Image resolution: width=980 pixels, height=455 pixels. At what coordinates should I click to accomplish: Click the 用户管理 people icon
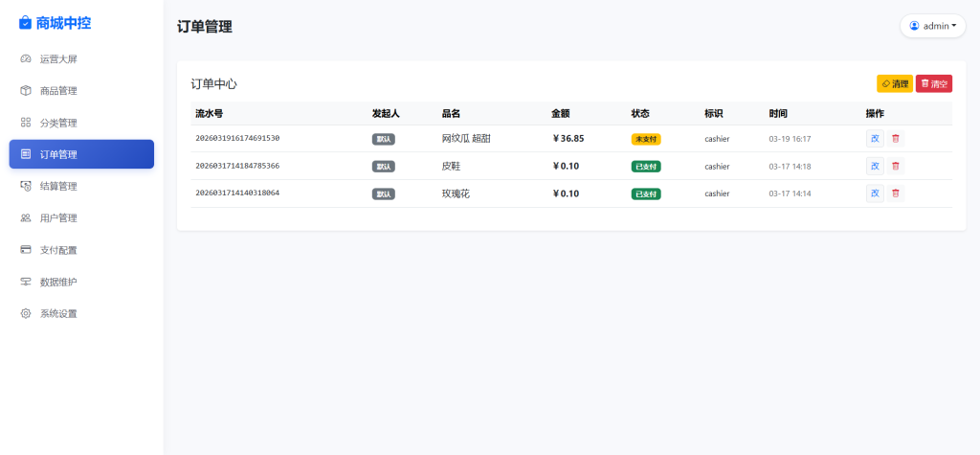[x=26, y=217]
